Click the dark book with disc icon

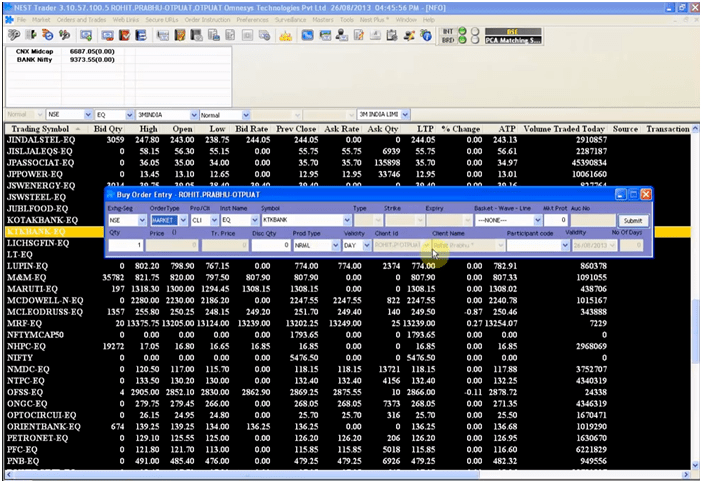tap(197, 35)
